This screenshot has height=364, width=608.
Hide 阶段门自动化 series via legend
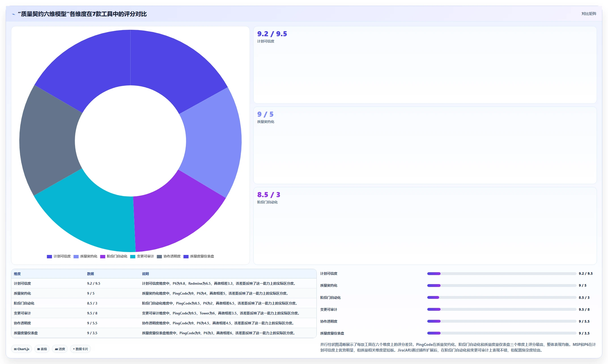click(x=114, y=256)
